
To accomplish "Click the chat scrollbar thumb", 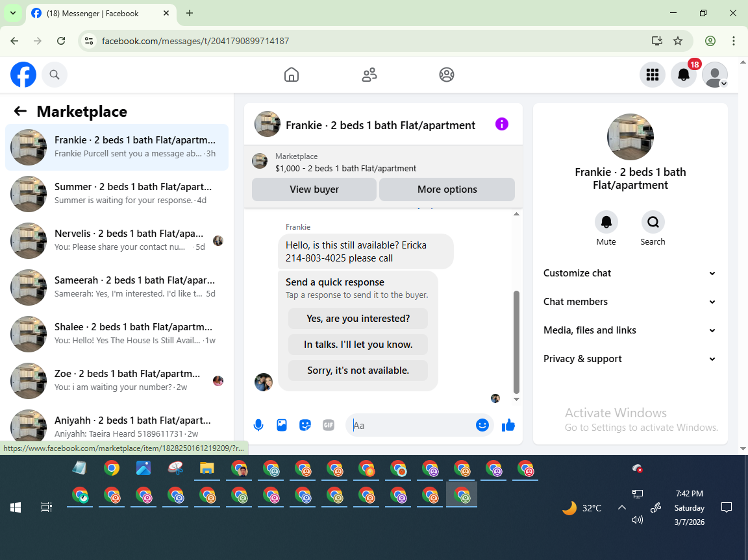I will click(516, 342).
